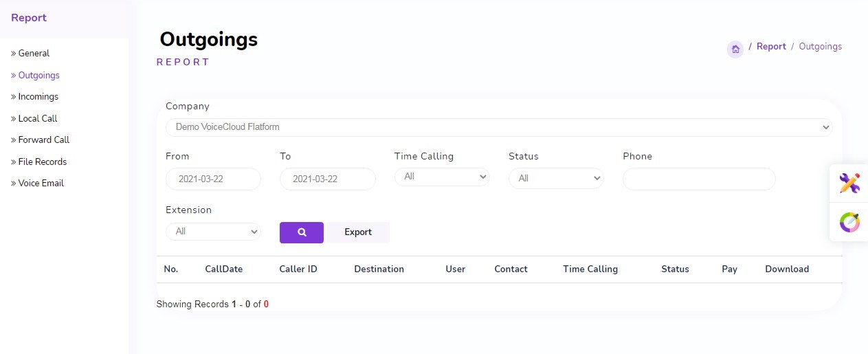
Task: Go to Local Call report
Action: (37, 119)
